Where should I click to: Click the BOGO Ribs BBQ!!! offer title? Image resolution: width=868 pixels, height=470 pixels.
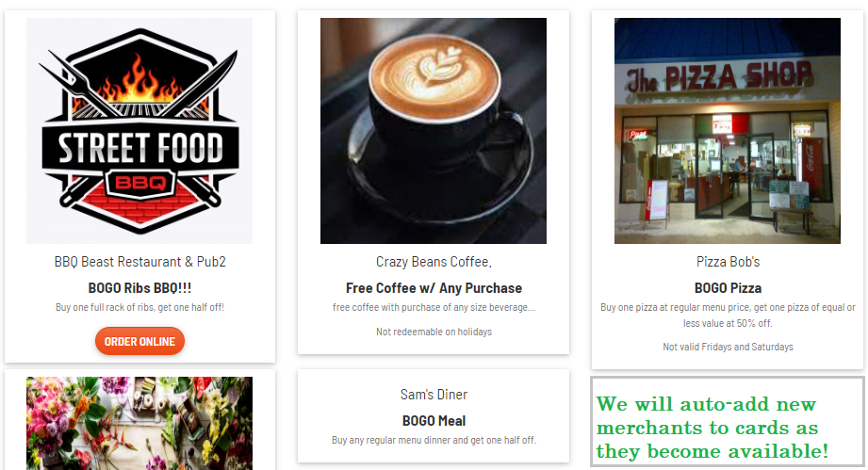[x=140, y=288]
